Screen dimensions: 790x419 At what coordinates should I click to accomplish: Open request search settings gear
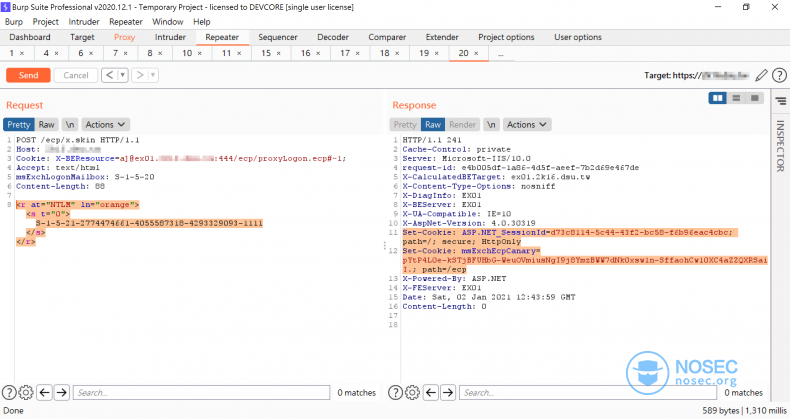tap(26, 392)
